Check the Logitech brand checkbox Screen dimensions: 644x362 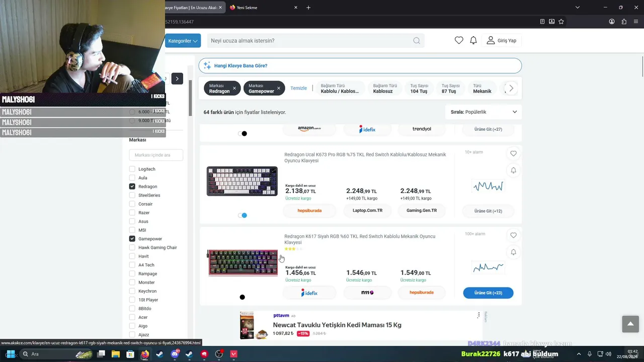tap(132, 169)
